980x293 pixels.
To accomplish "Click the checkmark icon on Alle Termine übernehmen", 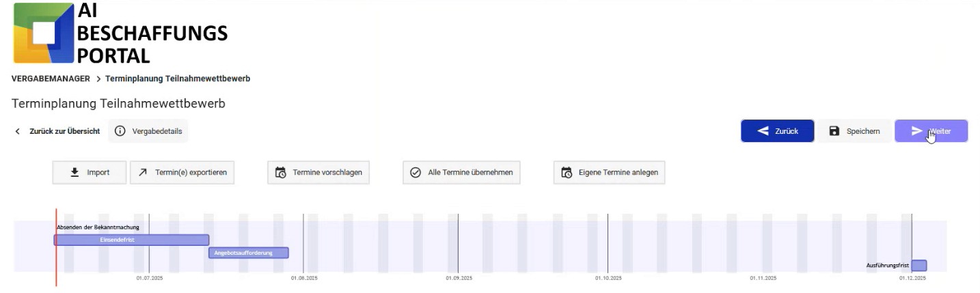I will click(x=416, y=173).
